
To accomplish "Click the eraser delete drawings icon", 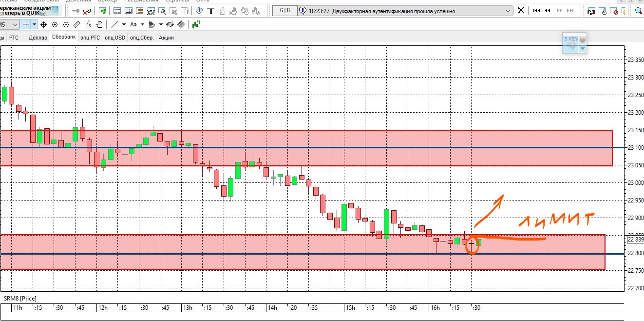I will click(x=181, y=24).
